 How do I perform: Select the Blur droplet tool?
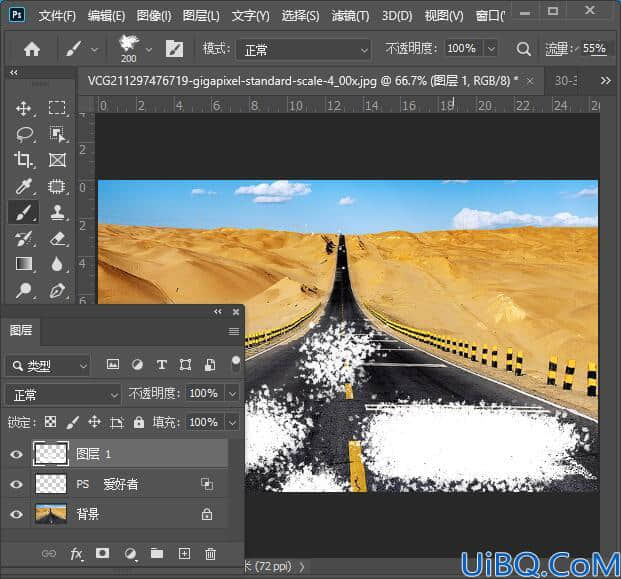[57, 264]
